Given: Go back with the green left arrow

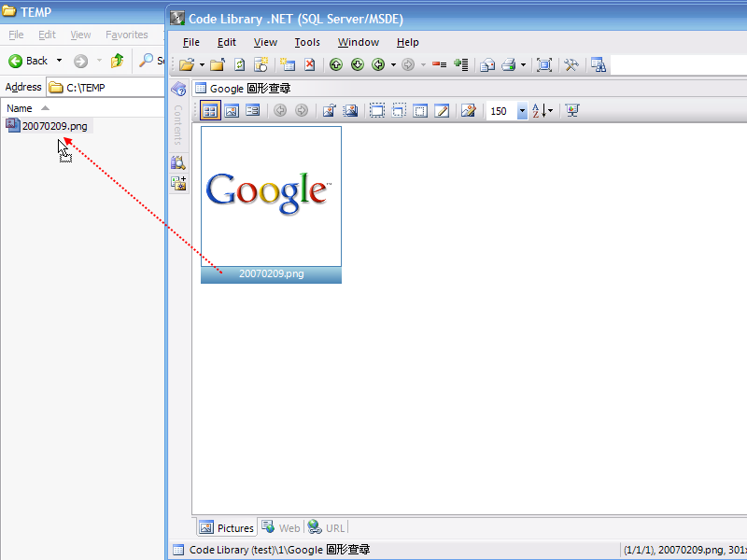Looking at the screenshot, I should (x=378, y=64).
